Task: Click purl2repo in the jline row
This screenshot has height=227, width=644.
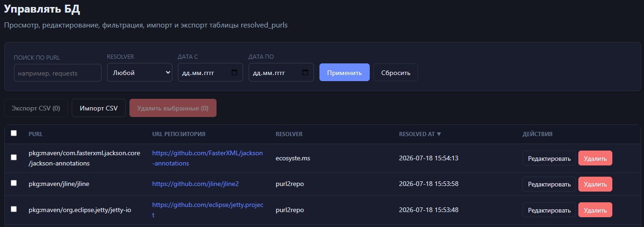Action: tap(290, 184)
